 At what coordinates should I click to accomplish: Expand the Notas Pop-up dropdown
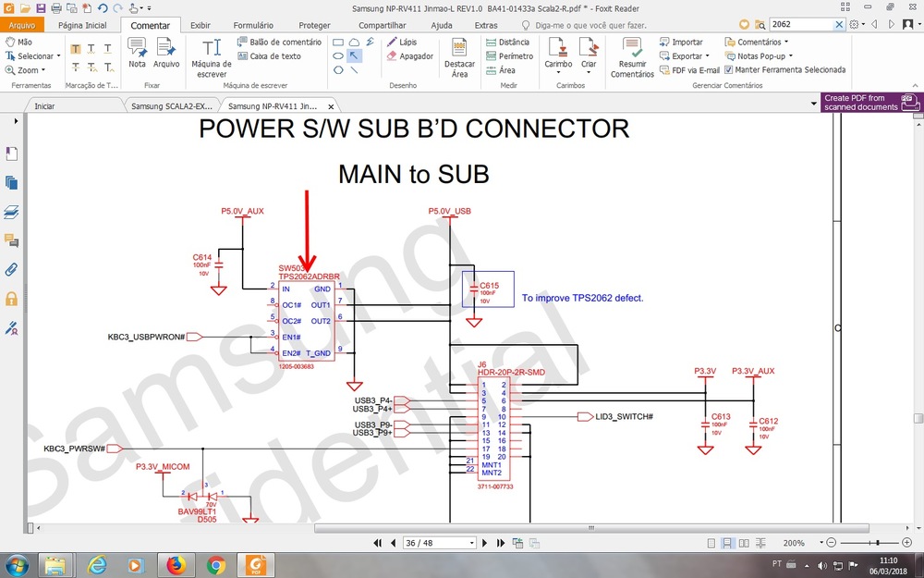click(x=791, y=56)
